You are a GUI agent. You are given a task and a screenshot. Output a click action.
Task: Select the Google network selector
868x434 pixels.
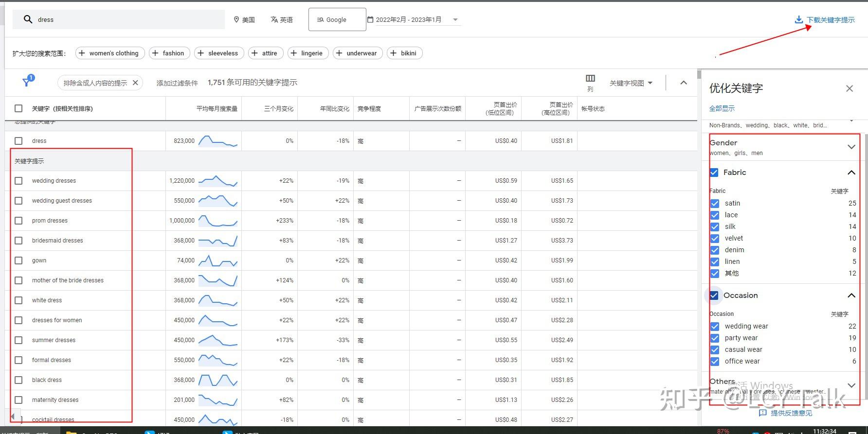337,19
